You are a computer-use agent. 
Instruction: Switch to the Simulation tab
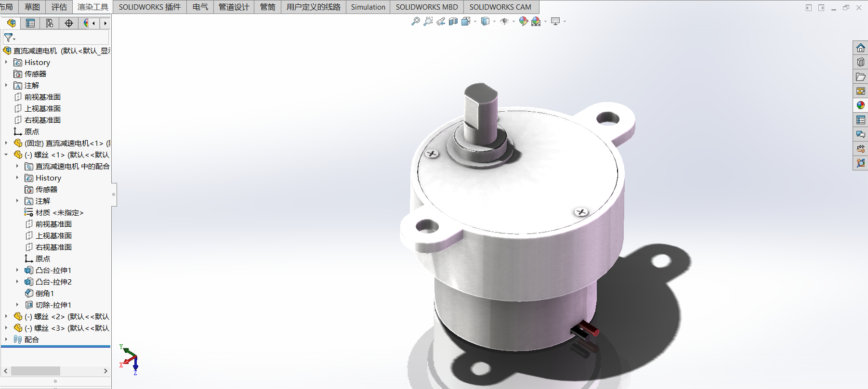click(x=368, y=7)
